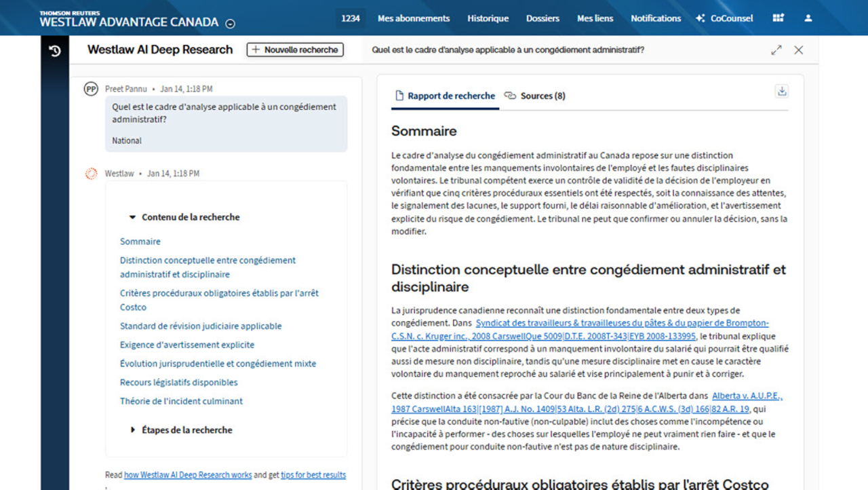Open the Historique menu item
Screen dimensions: 868x490
(488, 18)
